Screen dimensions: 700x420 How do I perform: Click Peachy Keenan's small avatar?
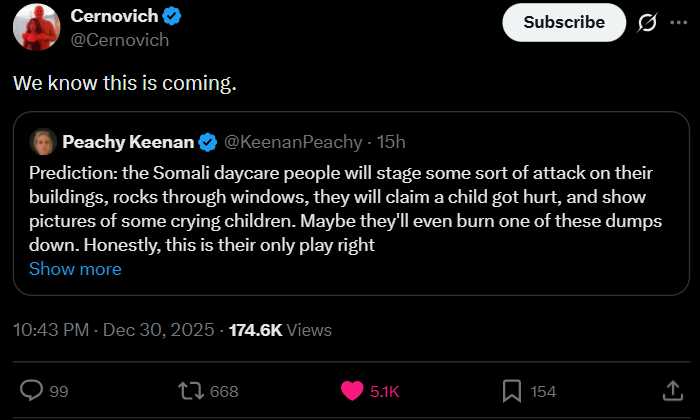pyautogui.click(x=42, y=142)
